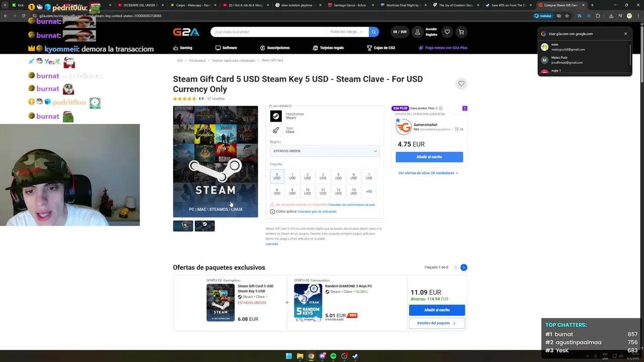Viewport: 644px width, 362px height.
Task: Click Detalles del paquete button
Action: click(437, 323)
